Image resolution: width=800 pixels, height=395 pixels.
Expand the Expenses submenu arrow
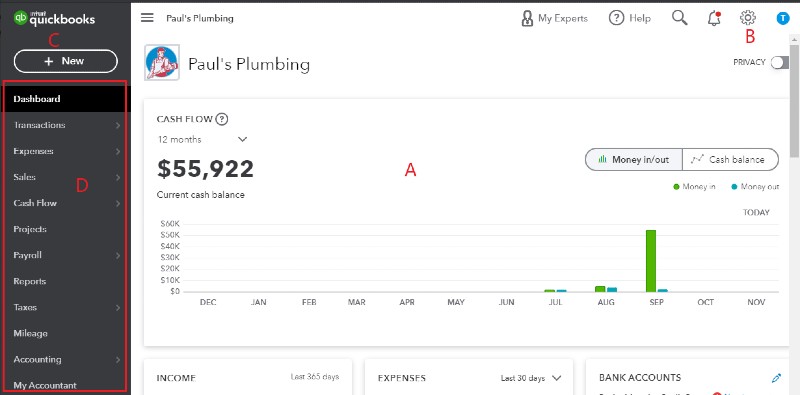[118, 151]
